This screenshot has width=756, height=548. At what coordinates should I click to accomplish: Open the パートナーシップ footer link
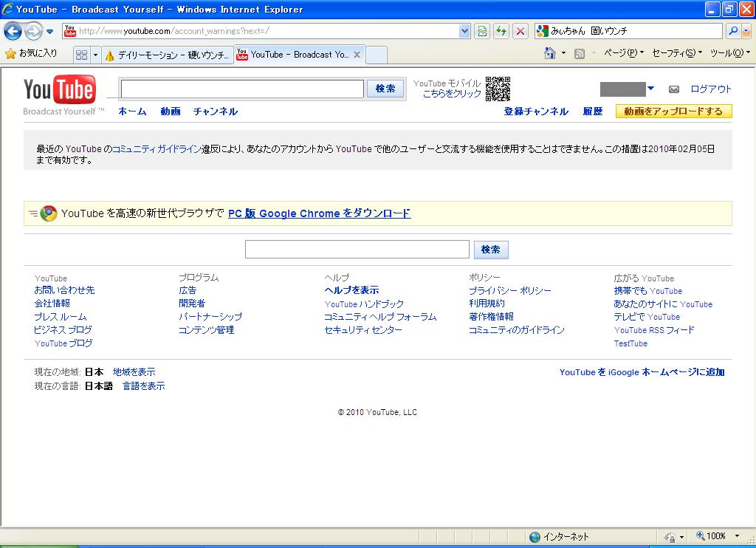point(210,317)
